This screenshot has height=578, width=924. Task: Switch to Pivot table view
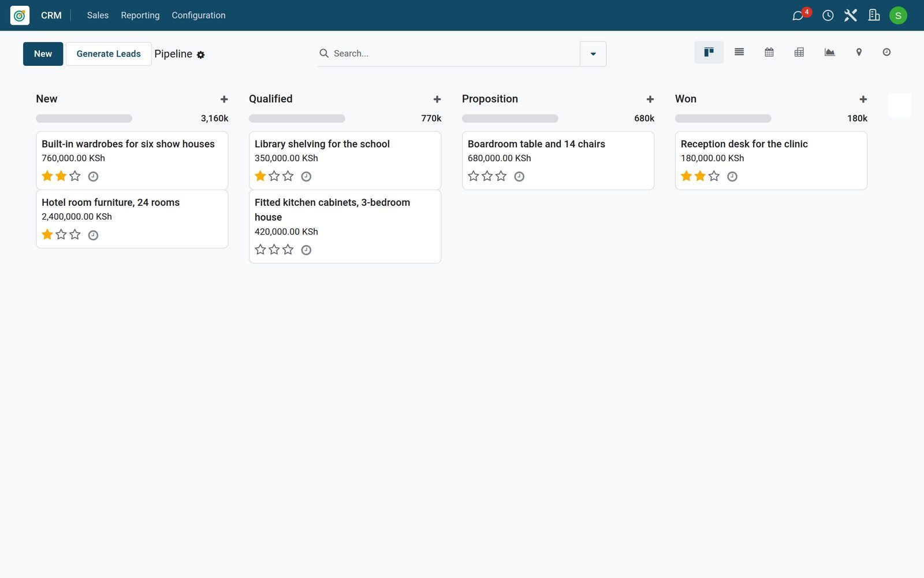(799, 53)
